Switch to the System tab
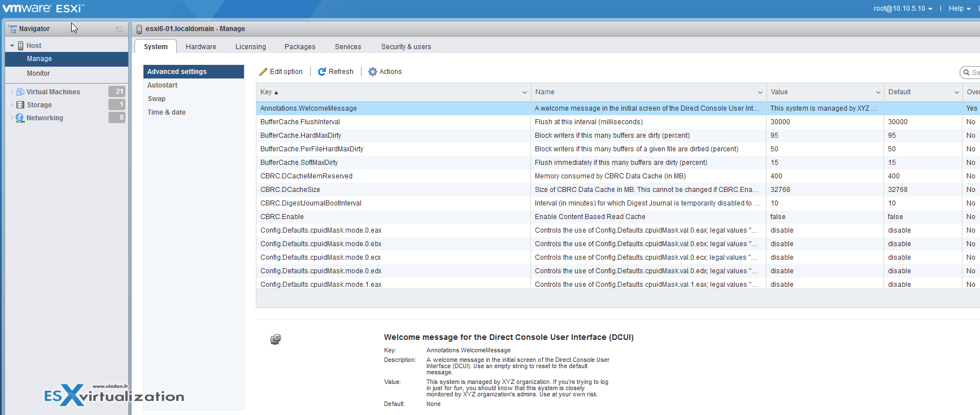This screenshot has height=415, width=980. tap(155, 47)
